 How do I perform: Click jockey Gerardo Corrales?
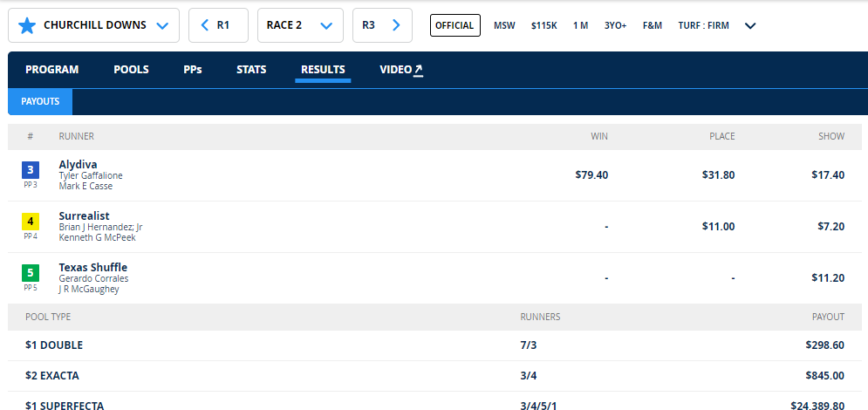(x=93, y=278)
